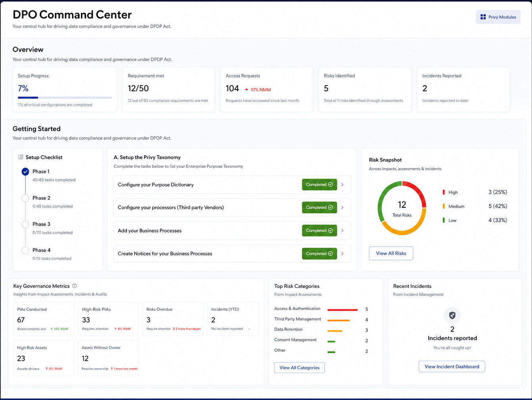Click check icon in Business Processes Completed badge

coord(330,230)
